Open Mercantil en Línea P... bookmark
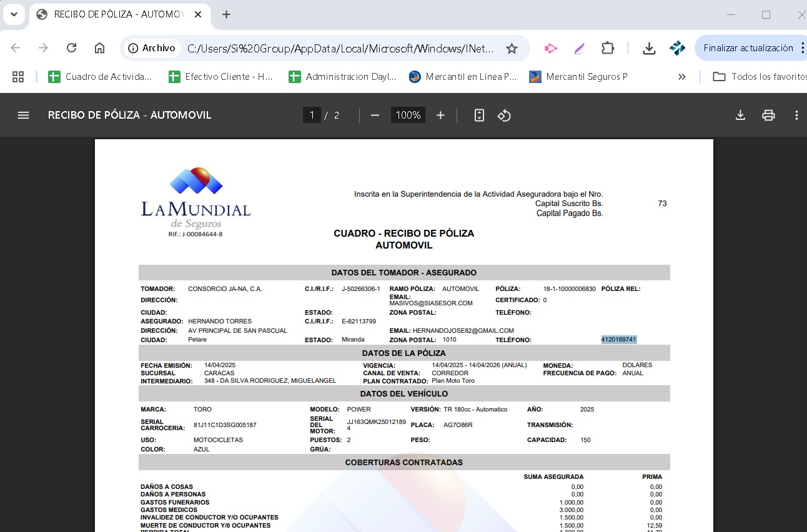Screen dimensions: 807x532 463,77
